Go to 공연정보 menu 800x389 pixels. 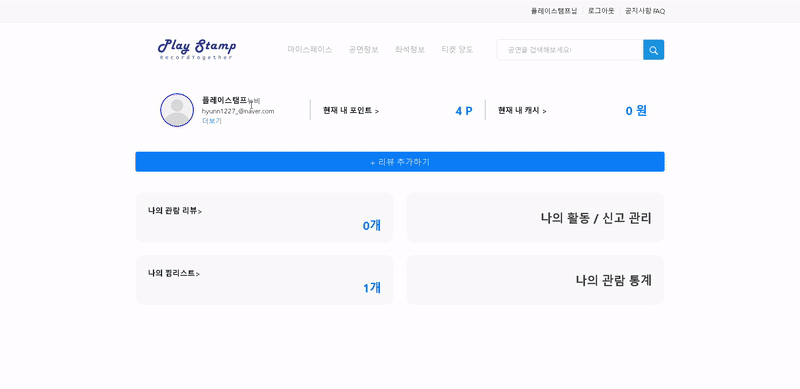[x=363, y=50]
